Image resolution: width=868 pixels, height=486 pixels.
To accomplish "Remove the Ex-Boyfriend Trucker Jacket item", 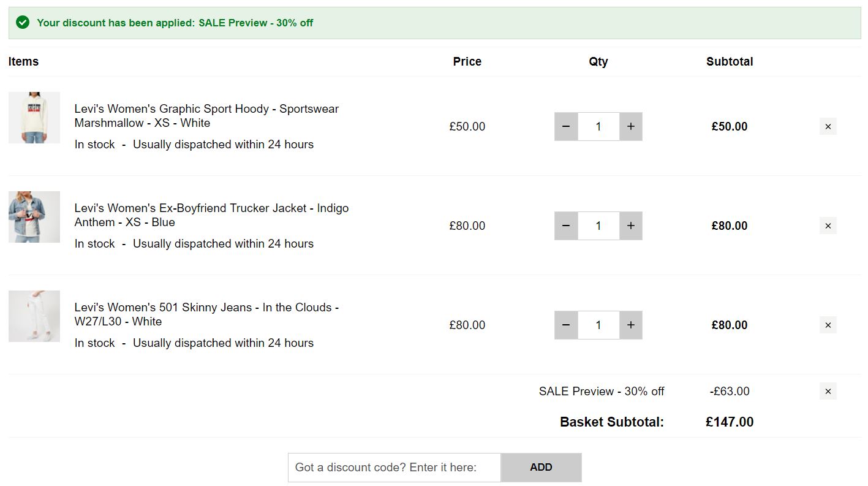I will [x=828, y=226].
